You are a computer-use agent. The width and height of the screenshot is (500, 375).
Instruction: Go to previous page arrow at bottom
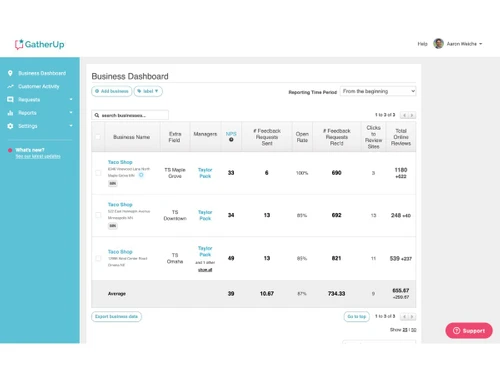tap(404, 316)
